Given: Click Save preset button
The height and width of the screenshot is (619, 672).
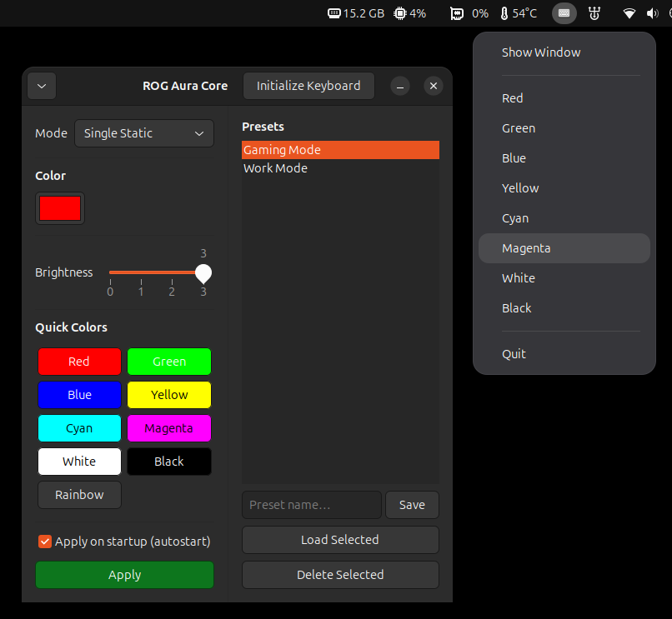Looking at the screenshot, I should tap(412, 505).
